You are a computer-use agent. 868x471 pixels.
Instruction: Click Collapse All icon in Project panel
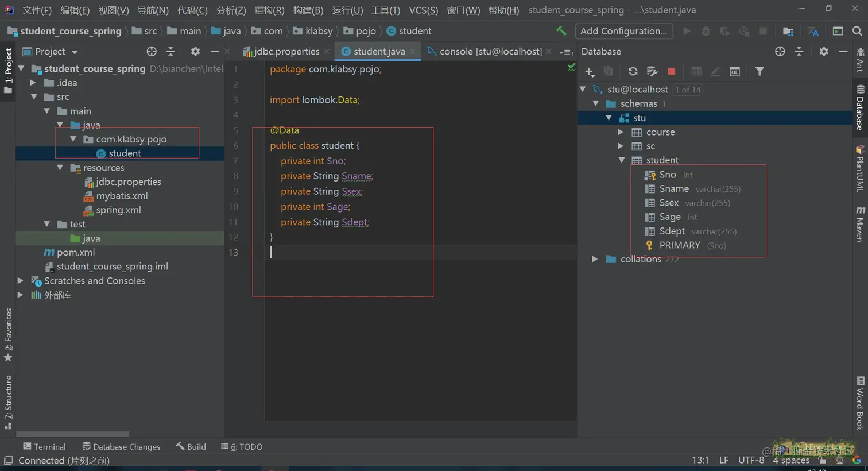point(170,51)
